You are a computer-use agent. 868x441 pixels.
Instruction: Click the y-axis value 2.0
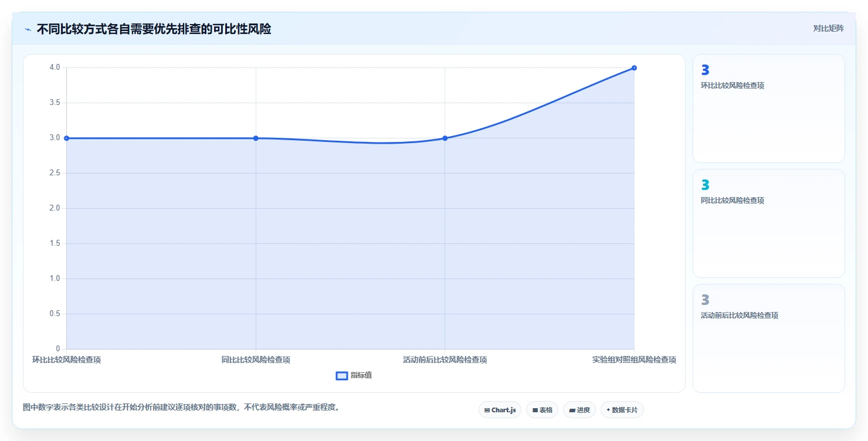pos(55,208)
